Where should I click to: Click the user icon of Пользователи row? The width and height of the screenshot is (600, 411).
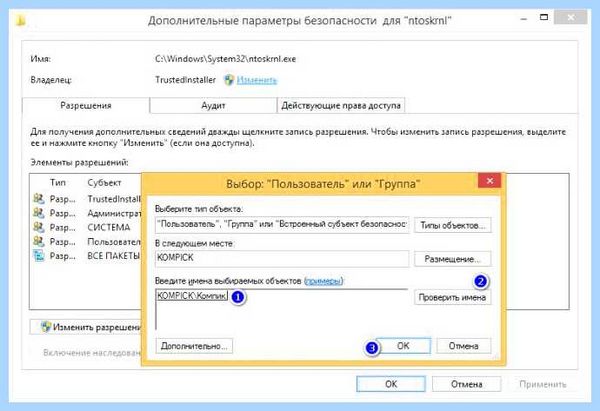click(x=39, y=241)
